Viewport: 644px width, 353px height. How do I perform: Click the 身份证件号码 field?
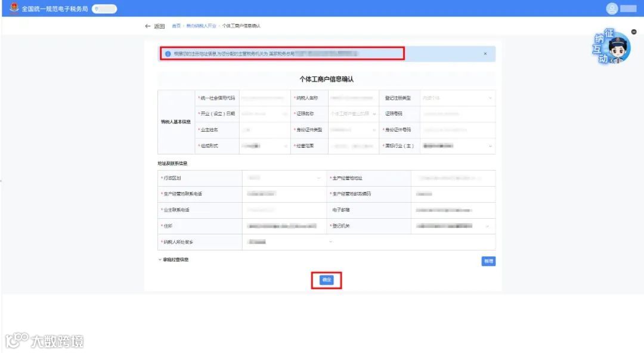(457, 130)
